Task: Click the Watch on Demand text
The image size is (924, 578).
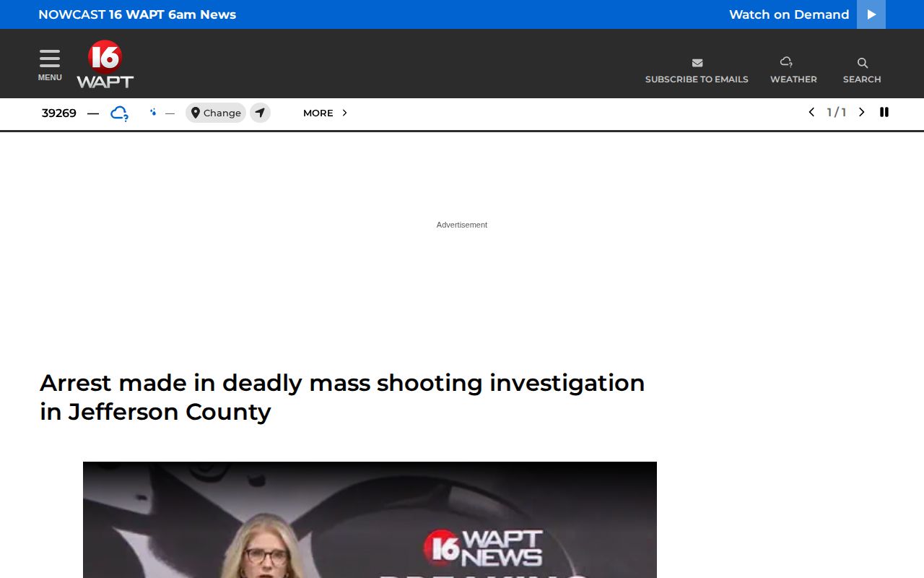Action: (789, 14)
